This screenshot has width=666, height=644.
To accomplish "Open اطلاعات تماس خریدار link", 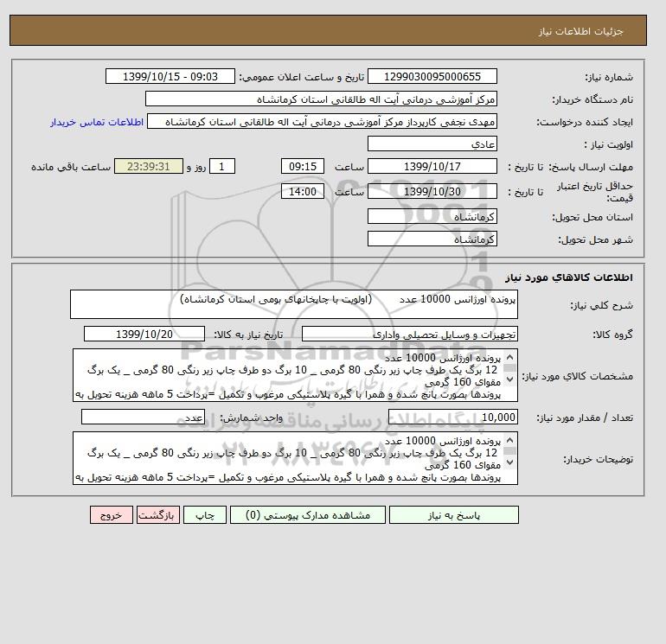I will click(x=97, y=122).
